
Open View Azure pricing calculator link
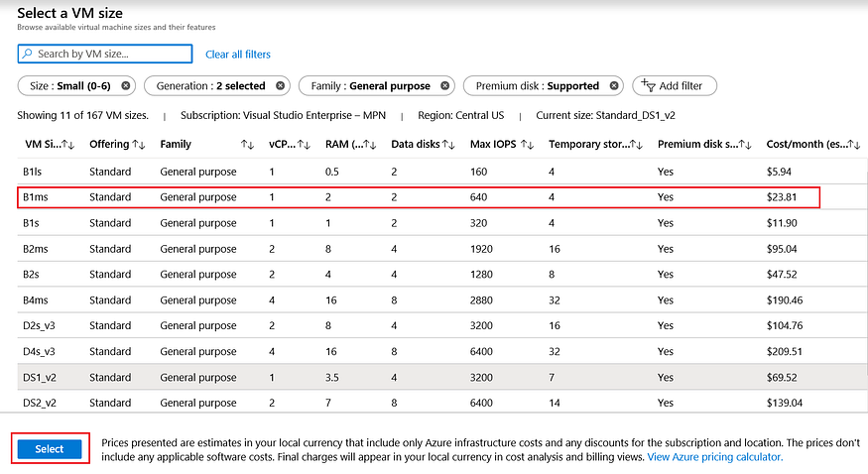tap(714, 457)
